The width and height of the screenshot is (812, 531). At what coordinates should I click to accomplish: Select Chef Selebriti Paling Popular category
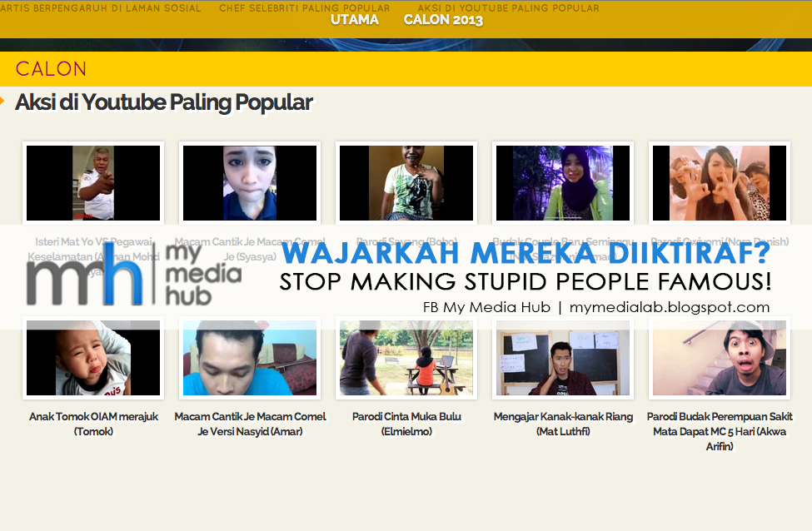(304, 7)
